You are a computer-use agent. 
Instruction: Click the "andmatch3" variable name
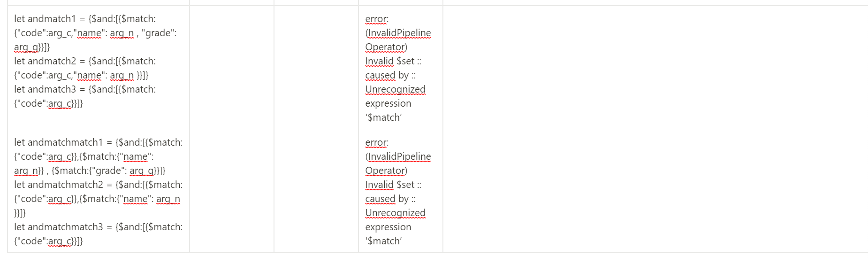point(52,89)
